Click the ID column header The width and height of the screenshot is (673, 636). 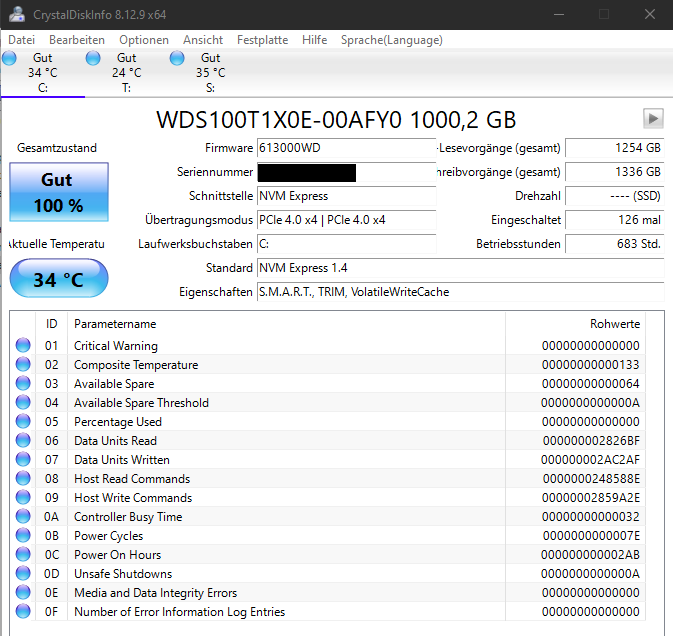(x=52, y=324)
